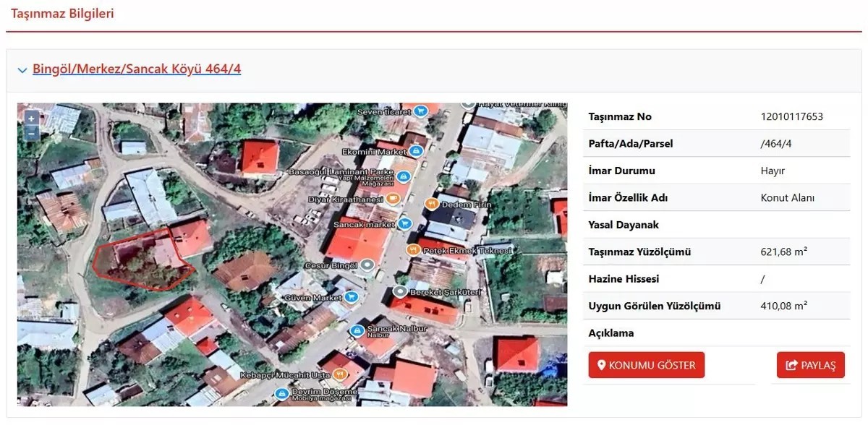Select the Güven Market cart icon
The height and width of the screenshot is (425, 868).
(352, 296)
